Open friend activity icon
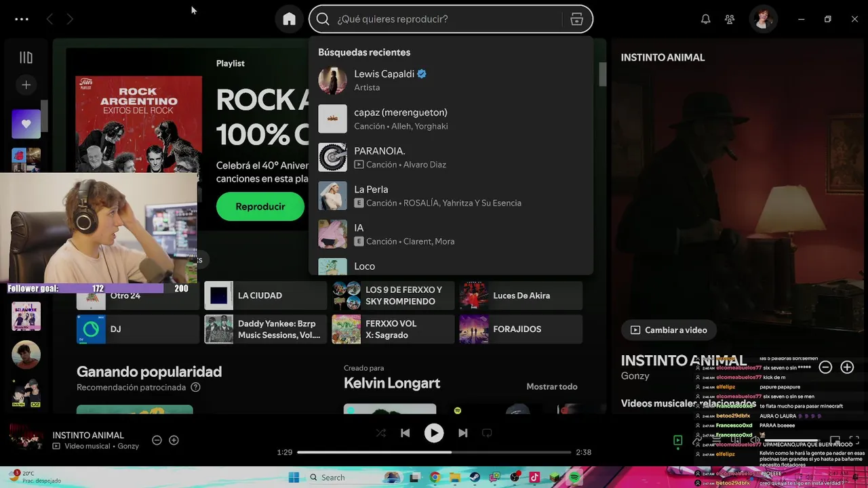 [730, 19]
